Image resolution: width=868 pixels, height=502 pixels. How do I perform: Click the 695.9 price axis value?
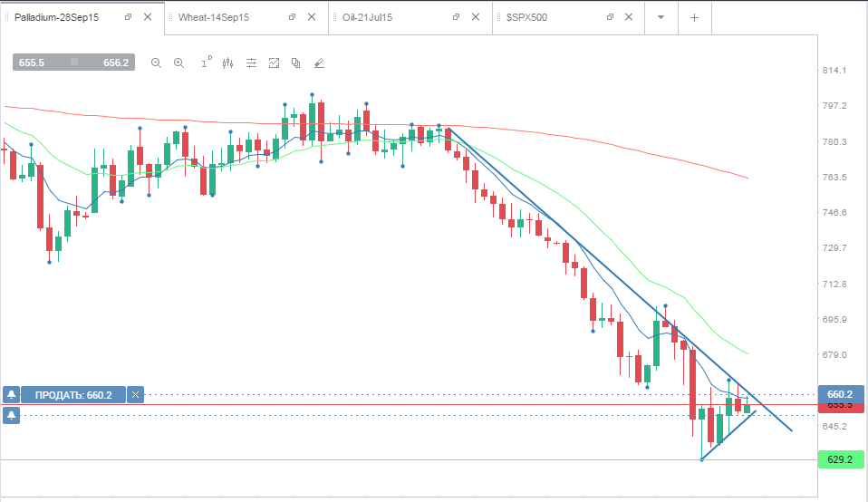click(834, 319)
